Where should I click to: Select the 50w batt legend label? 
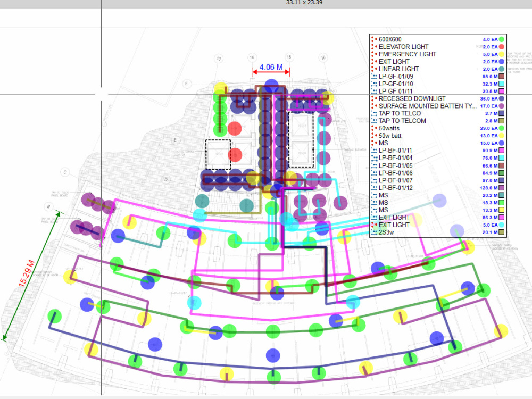[x=390, y=136]
